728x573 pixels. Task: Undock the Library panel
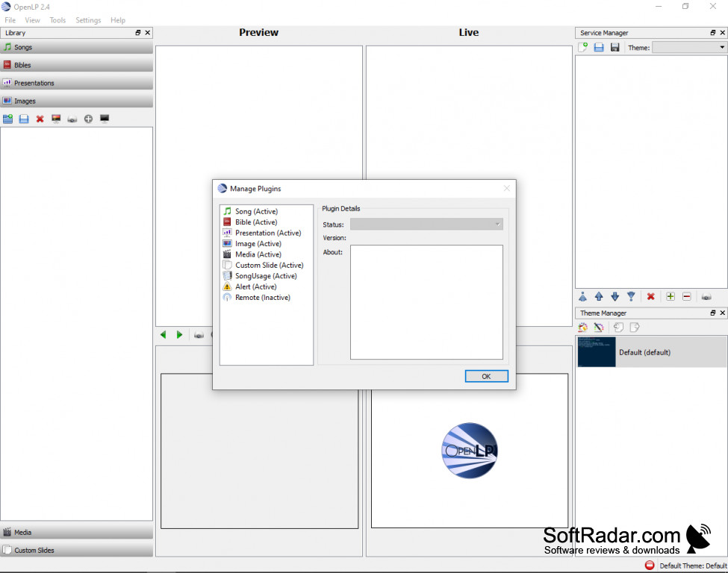(x=138, y=33)
